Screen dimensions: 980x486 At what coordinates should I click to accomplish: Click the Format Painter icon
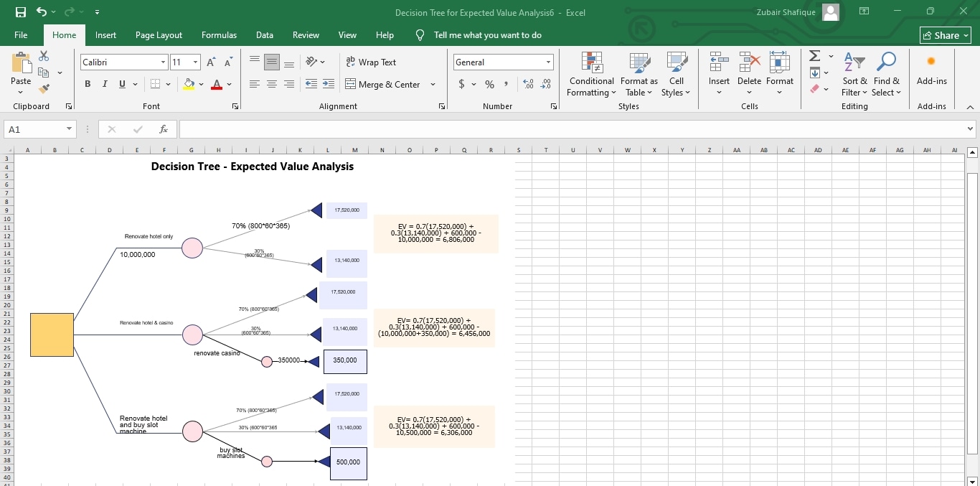click(x=43, y=88)
